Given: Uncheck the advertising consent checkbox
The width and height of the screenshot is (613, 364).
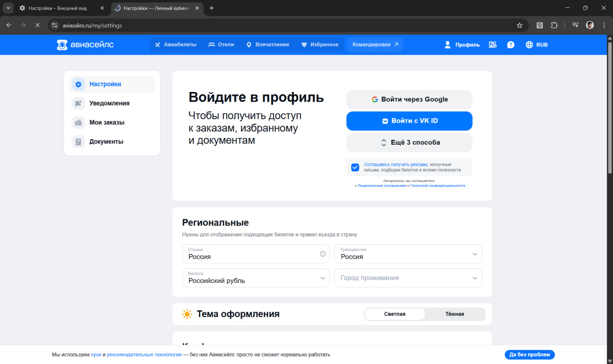Looking at the screenshot, I should [x=355, y=167].
